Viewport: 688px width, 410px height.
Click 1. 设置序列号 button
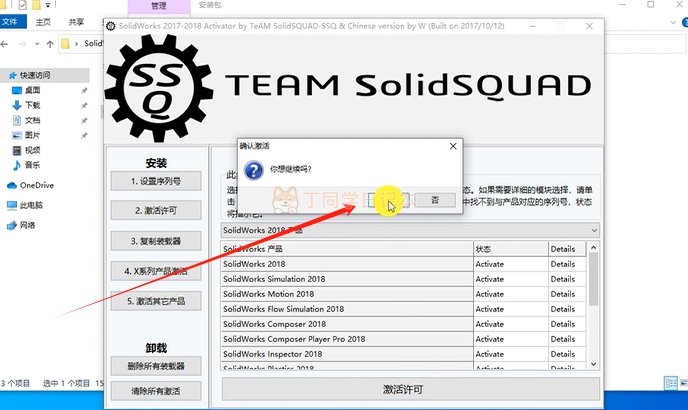coord(156,181)
